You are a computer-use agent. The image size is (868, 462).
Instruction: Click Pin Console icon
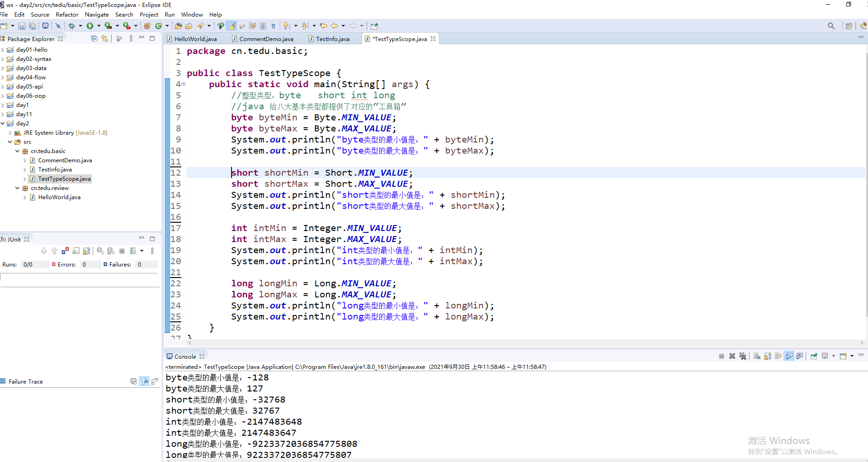[x=814, y=356]
